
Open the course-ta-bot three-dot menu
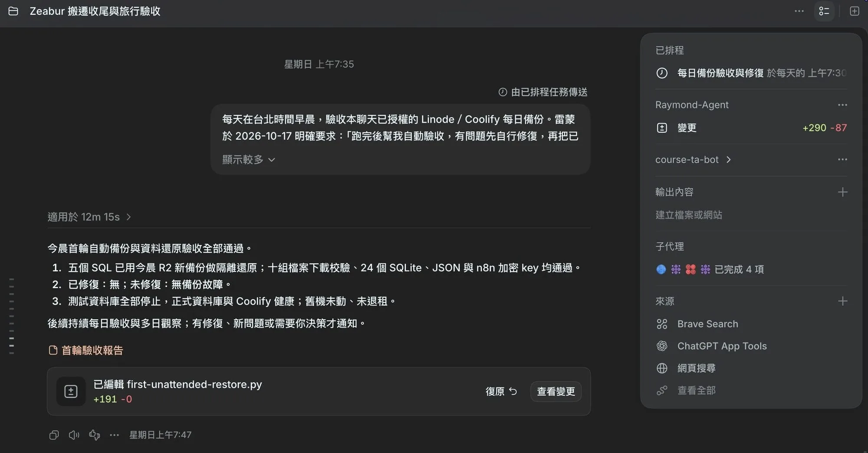tap(842, 160)
